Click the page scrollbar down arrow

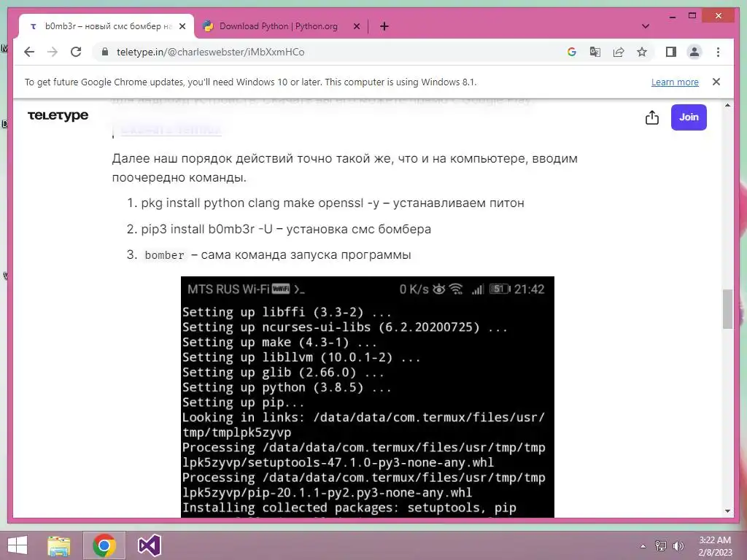727,511
